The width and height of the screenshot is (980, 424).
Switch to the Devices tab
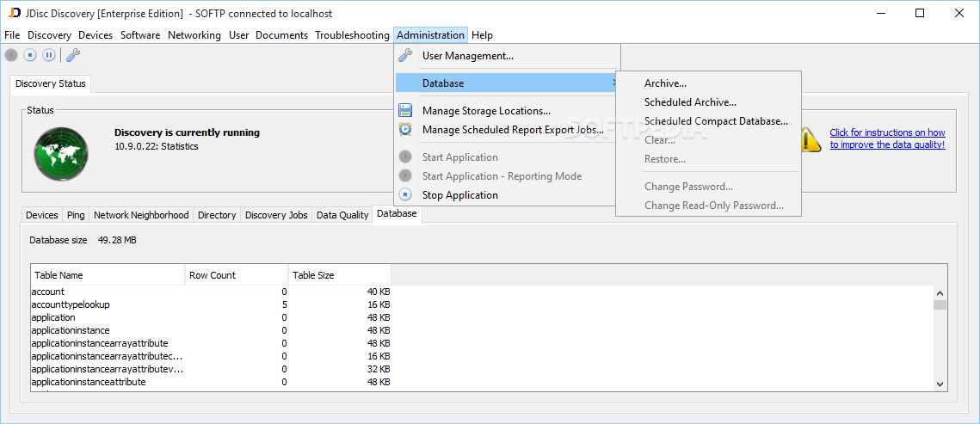pyautogui.click(x=42, y=215)
